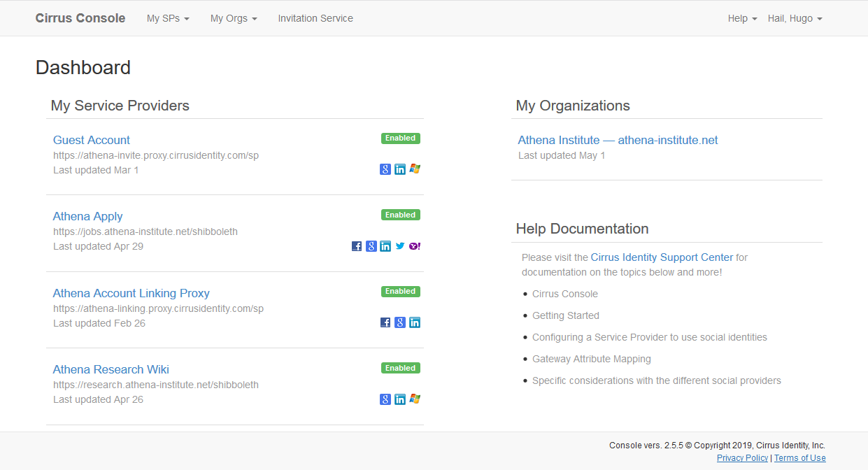This screenshot has width=868, height=470.
Task: Visit the Cirrus Identity Support Center link
Action: click(x=662, y=257)
